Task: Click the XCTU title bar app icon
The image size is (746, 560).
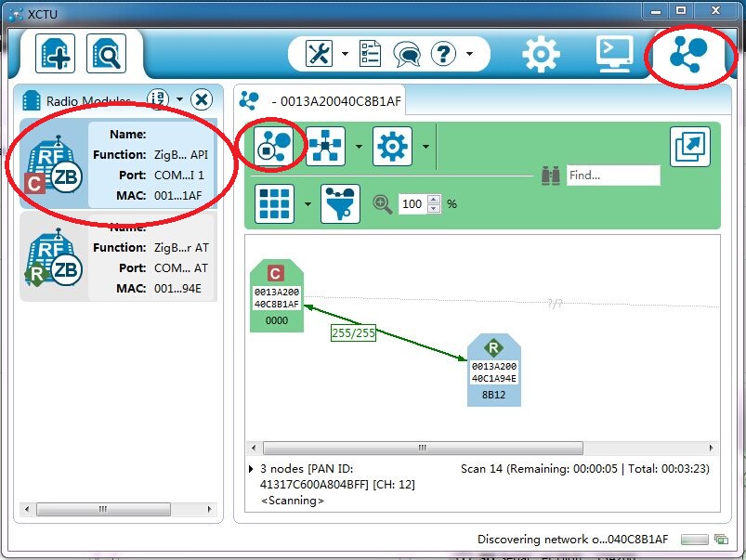Action: [15, 14]
